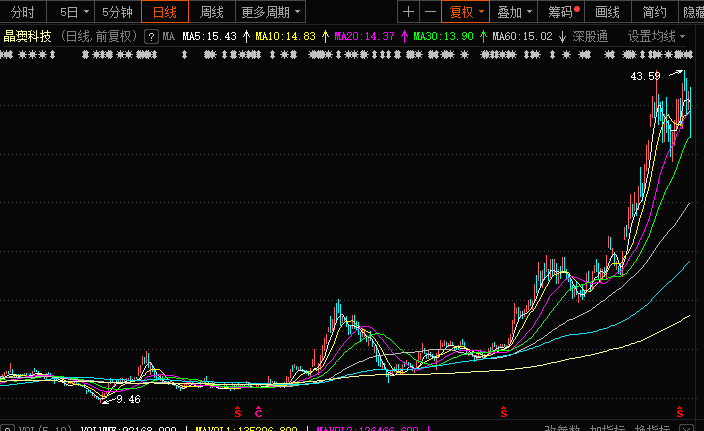Switch to the 5分钟 chart tab

[x=116, y=12]
